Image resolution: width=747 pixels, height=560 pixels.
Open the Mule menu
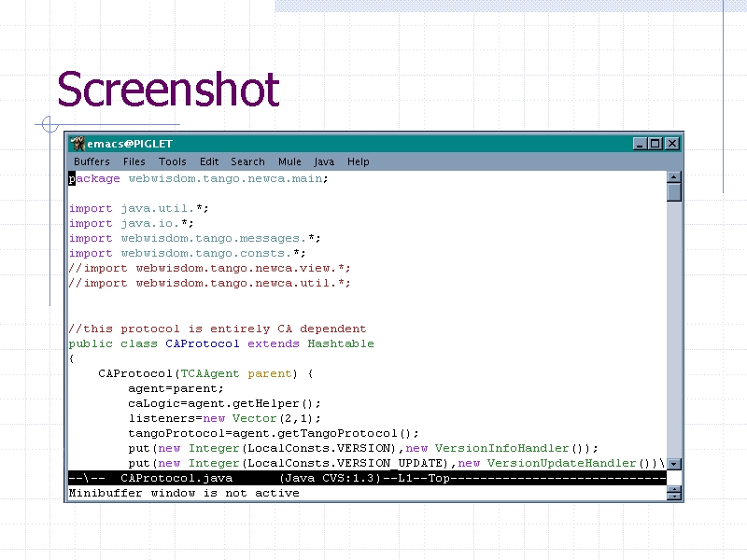289,161
